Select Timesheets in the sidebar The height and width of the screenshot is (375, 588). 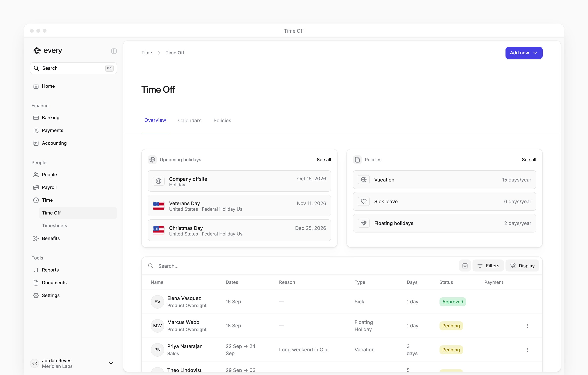pos(78,226)
